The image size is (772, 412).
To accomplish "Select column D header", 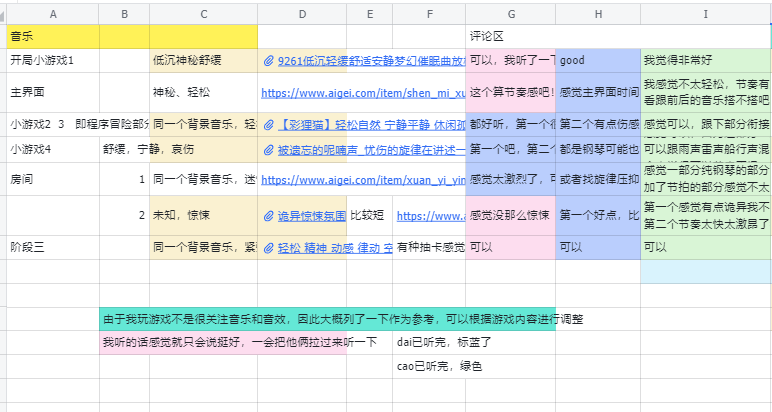I will click(302, 14).
